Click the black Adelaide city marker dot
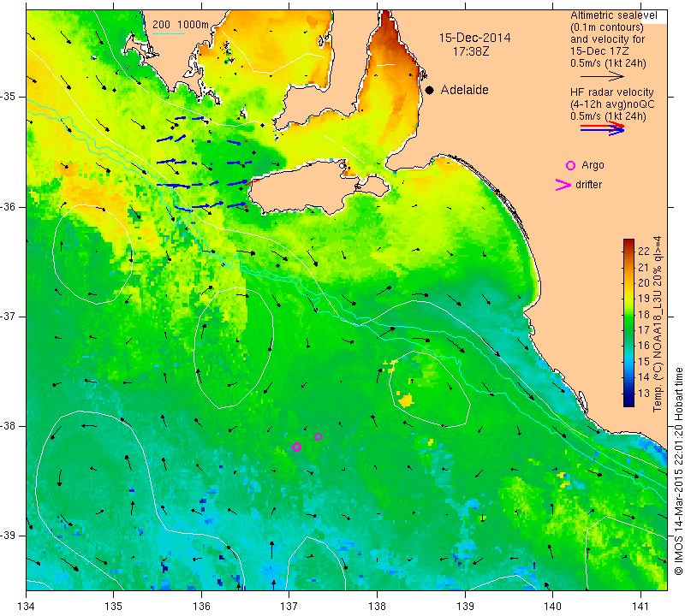The image size is (685, 616). pyautogui.click(x=430, y=90)
